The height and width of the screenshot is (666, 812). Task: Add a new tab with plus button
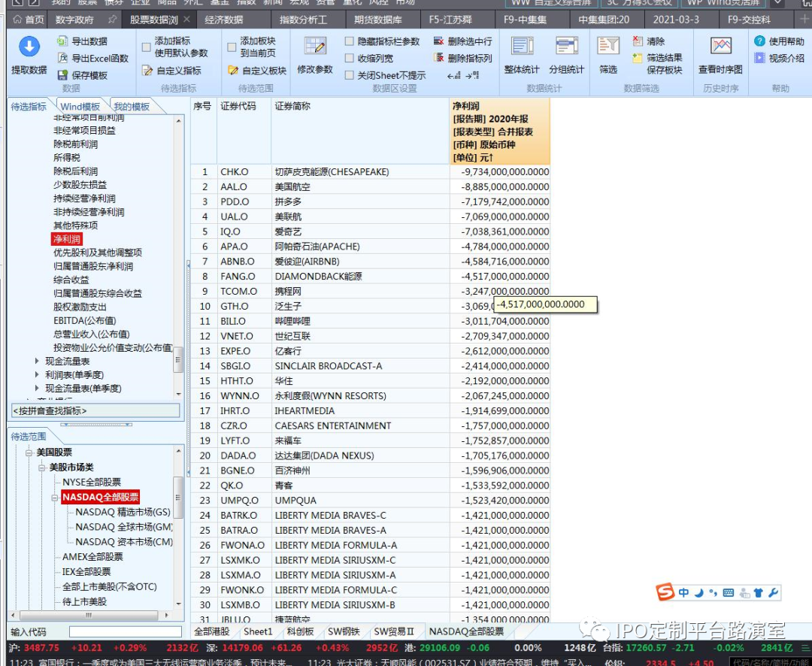pyautogui.click(x=804, y=19)
